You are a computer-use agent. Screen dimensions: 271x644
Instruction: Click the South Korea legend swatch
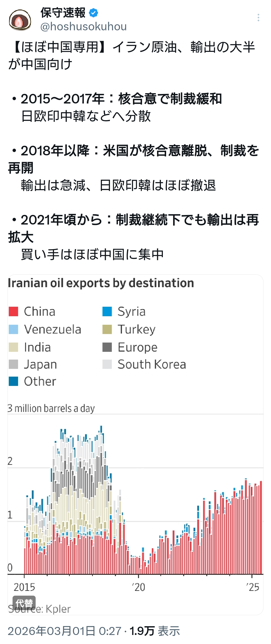coord(107,364)
